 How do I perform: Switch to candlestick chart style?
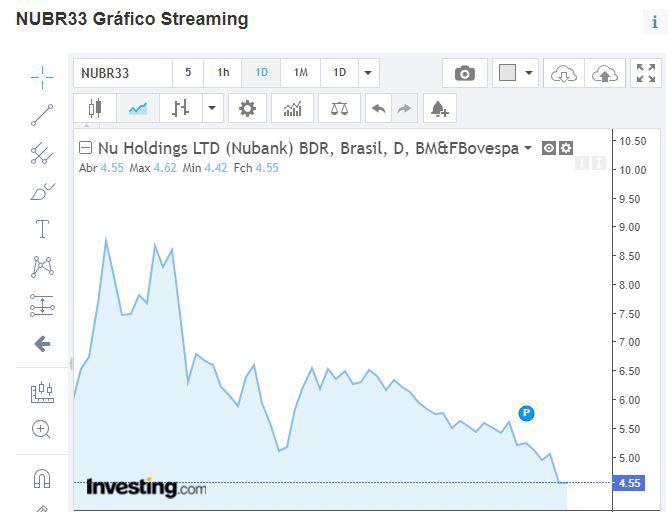click(x=95, y=108)
